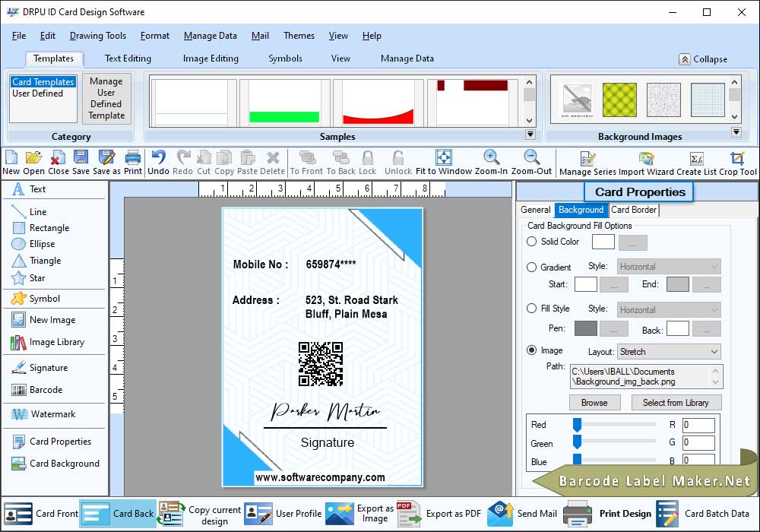
Task: Switch to Card Front view
Action: click(41, 514)
